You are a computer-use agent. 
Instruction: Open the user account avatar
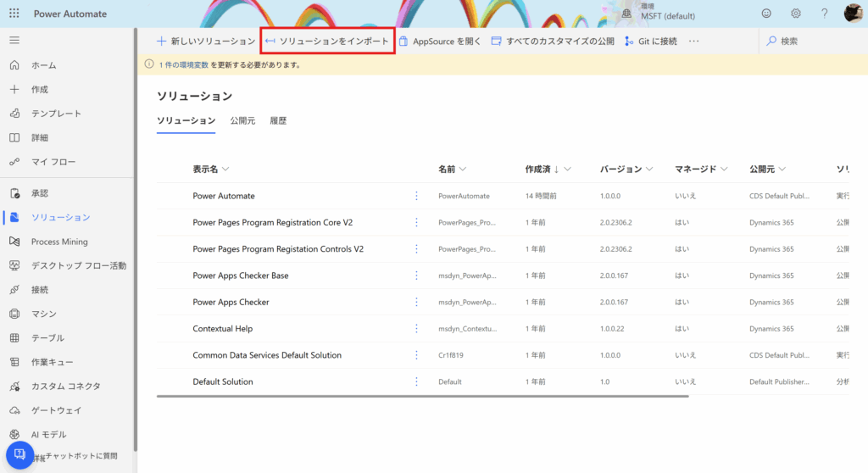pyautogui.click(x=853, y=14)
